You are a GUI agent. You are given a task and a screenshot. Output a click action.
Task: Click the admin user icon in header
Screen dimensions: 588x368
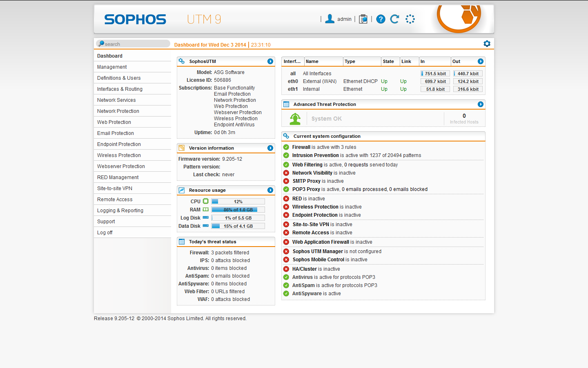330,19
